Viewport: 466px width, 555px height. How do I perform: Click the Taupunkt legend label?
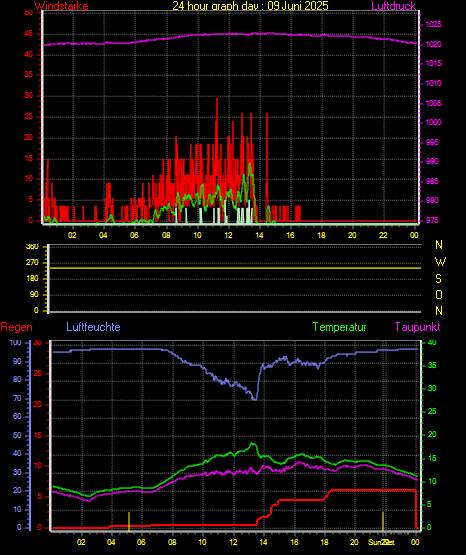click(418, 327)
